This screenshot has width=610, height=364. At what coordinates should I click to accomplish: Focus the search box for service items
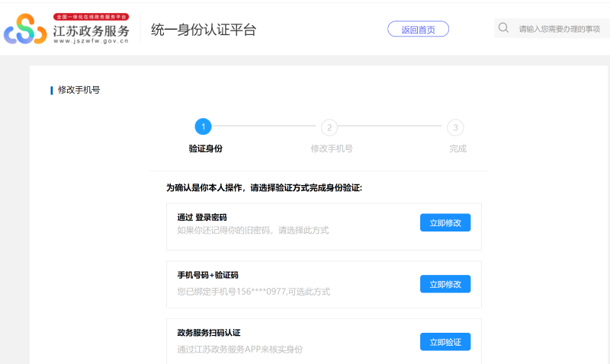tap(560, 29)
